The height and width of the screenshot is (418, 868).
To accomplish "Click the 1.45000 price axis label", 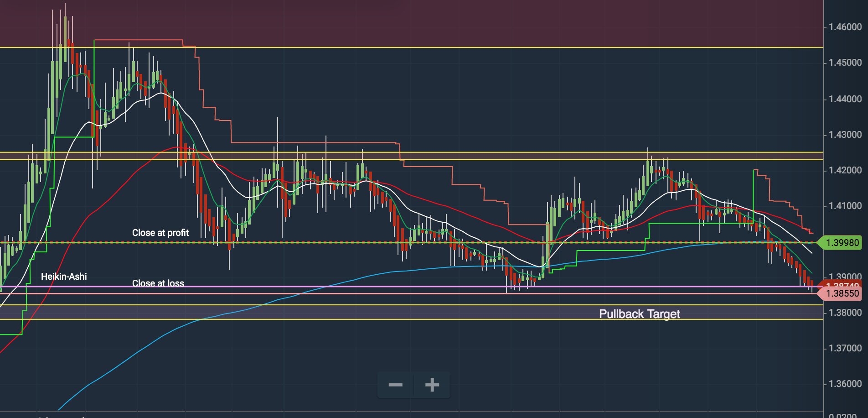I will (x=845, y=63).
